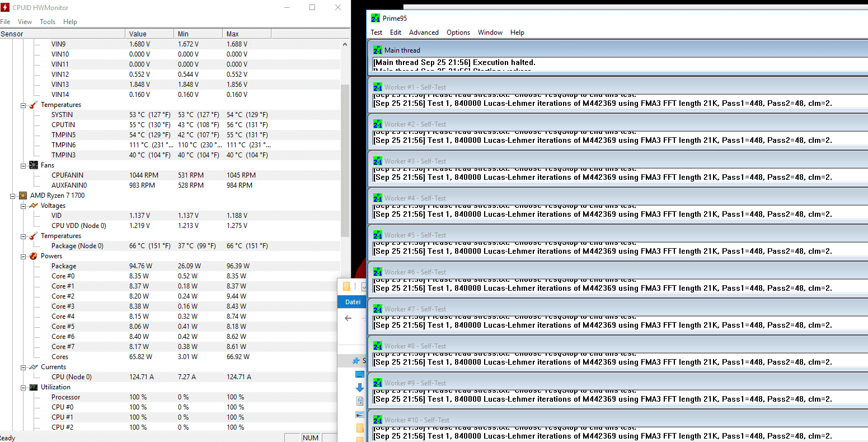This screenshot has width=868, height=442.
Task: Click the motherboard Temperatures thermometer icon
Action: coord(34,105)
